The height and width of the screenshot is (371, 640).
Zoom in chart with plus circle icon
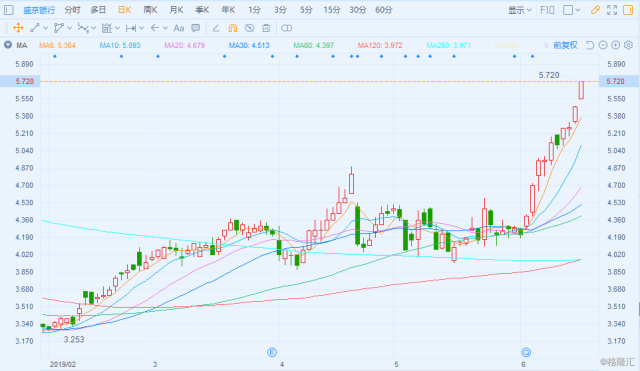616,45
